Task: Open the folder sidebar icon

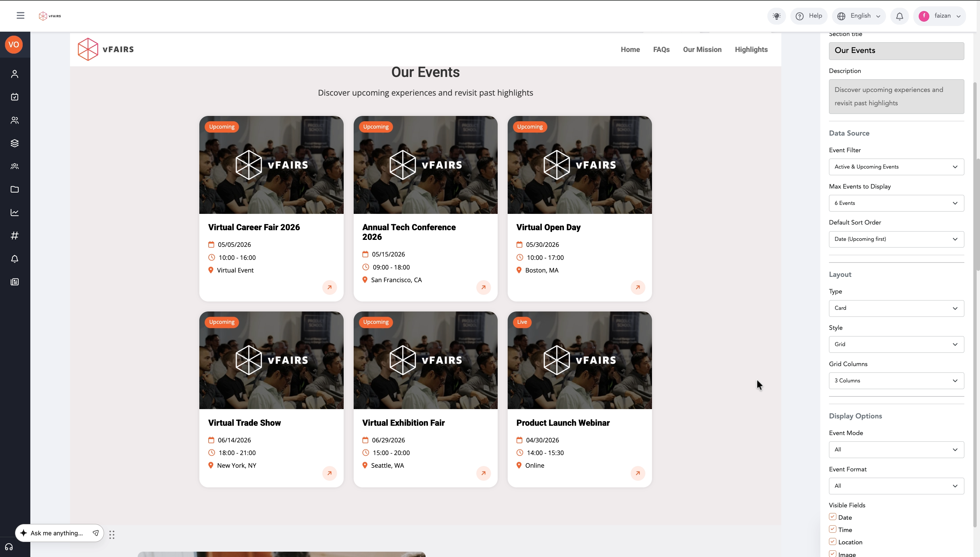Action: point(15,189)
